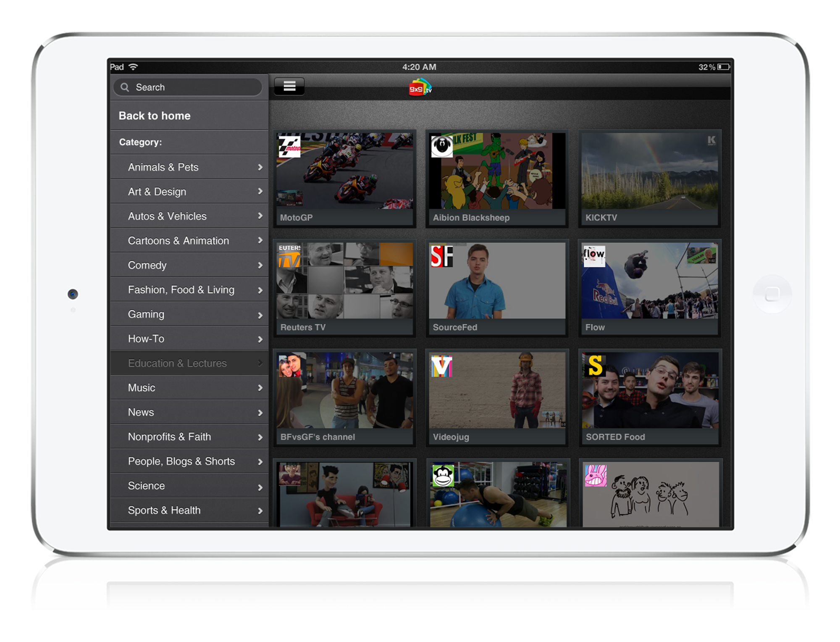
Task: Select Education & Lectures category
Action: click(177, 363)
